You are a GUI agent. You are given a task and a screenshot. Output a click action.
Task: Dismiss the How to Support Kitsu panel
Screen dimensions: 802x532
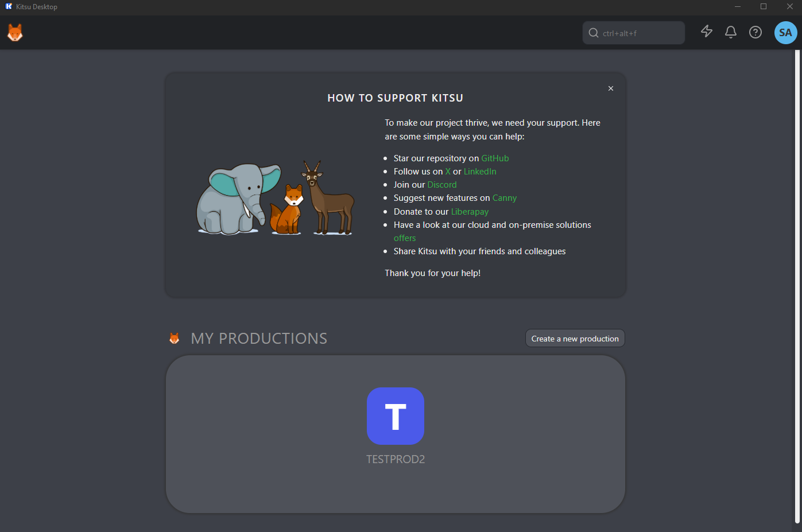(x=611, y=88)
